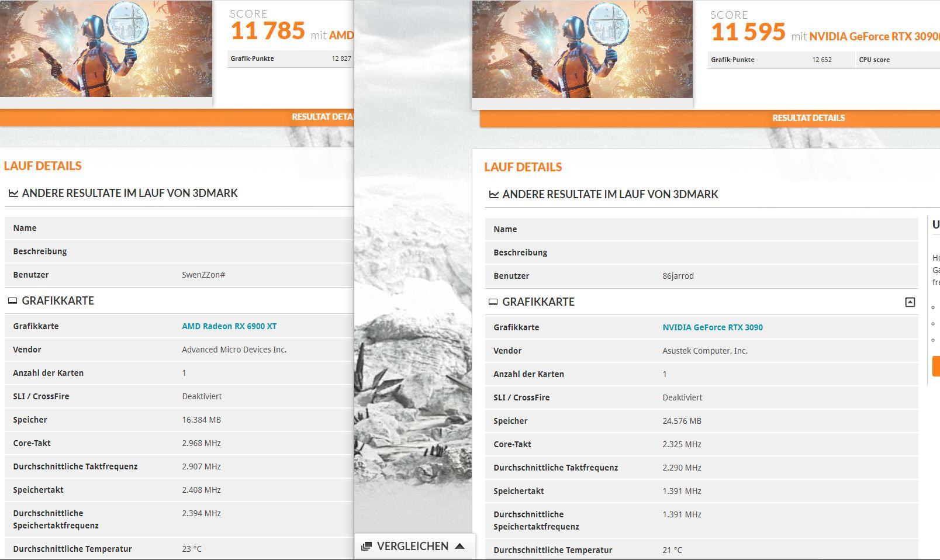Open the VERGLEICHEN compare panel

414,546
